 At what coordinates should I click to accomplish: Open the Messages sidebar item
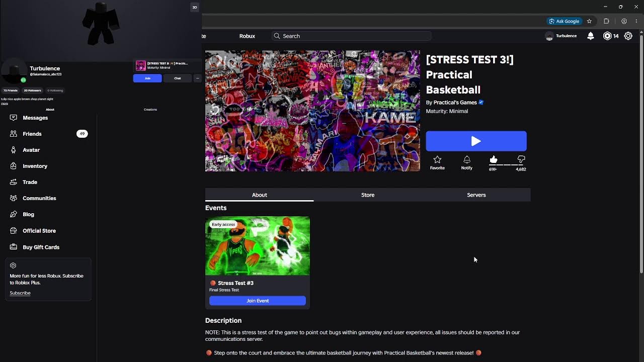(x=29, y=118)
